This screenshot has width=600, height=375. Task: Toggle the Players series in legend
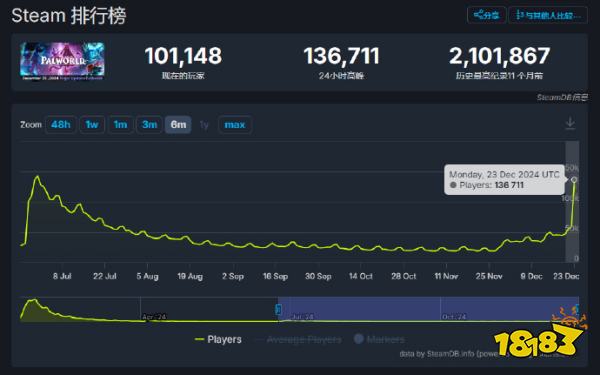(x=218, y=339)
